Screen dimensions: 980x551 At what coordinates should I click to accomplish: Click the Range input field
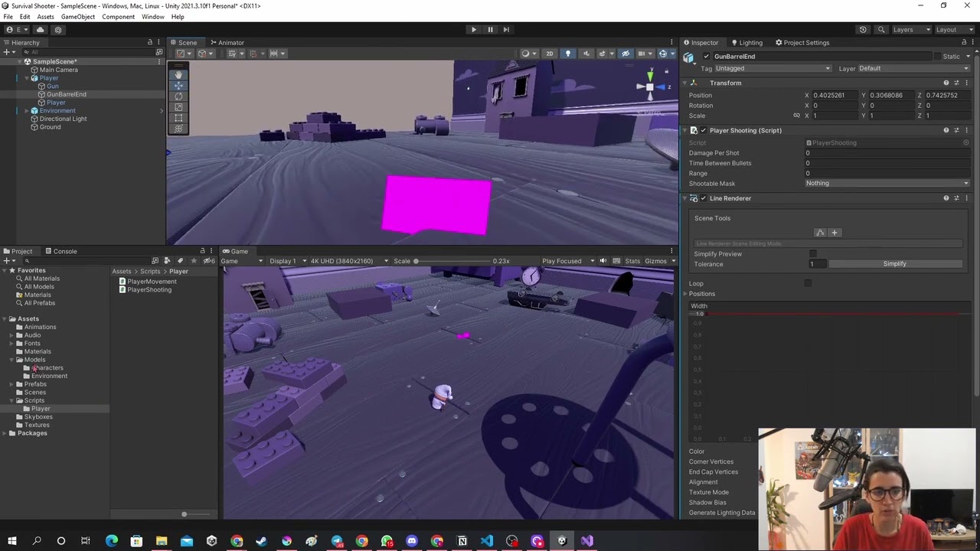coord(887,174)
